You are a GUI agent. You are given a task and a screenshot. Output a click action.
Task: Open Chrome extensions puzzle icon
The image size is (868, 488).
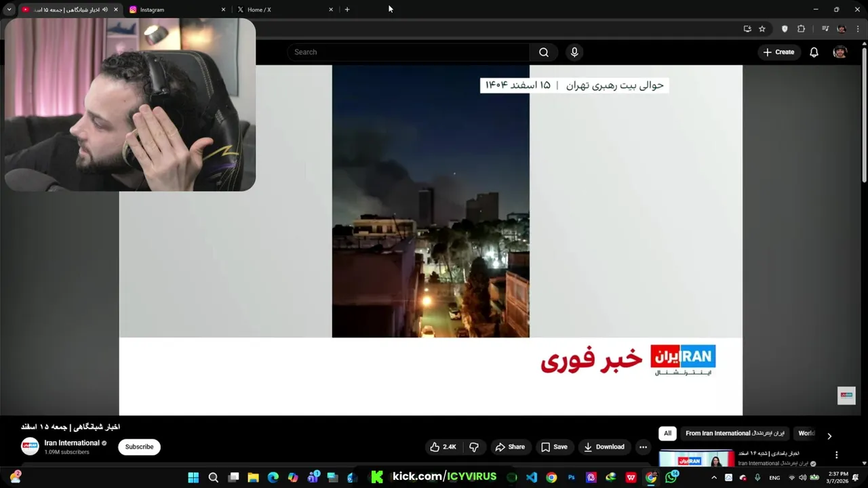point(801,28)
